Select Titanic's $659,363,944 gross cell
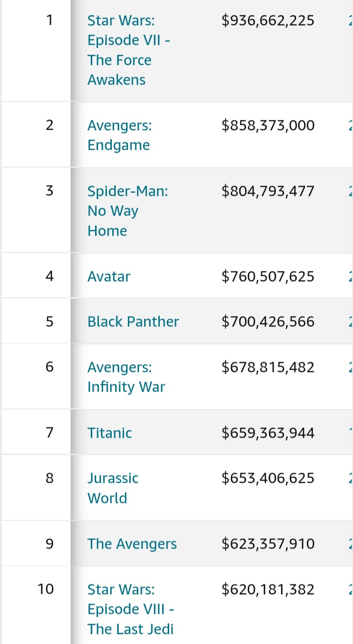The width and height of the screenshot is (353, 644). 268,433
